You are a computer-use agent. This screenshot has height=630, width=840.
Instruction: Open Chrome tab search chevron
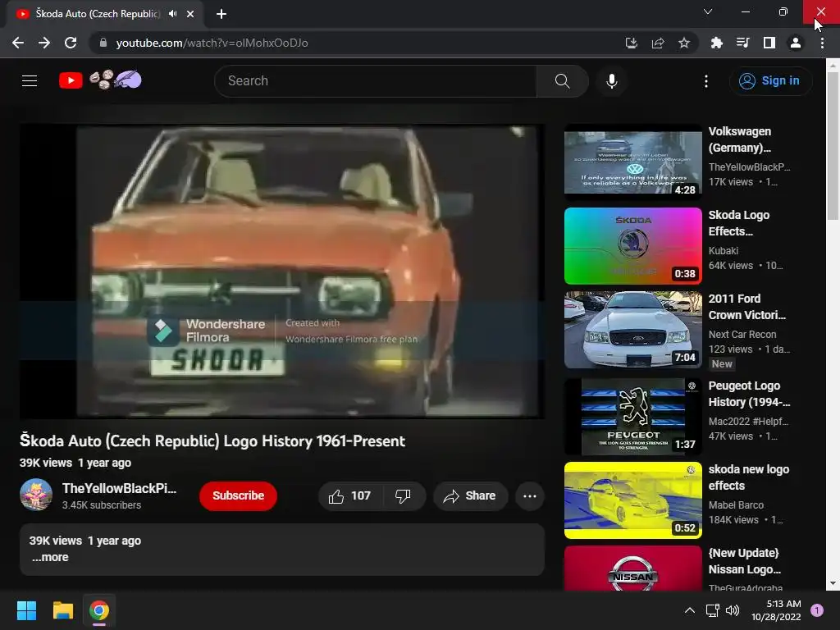point(708,11)
